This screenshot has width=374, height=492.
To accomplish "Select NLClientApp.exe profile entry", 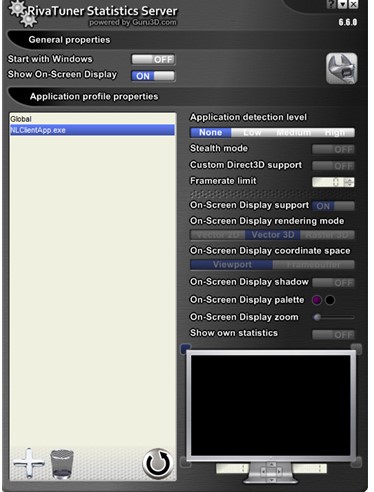I will (x=92, y=130).
